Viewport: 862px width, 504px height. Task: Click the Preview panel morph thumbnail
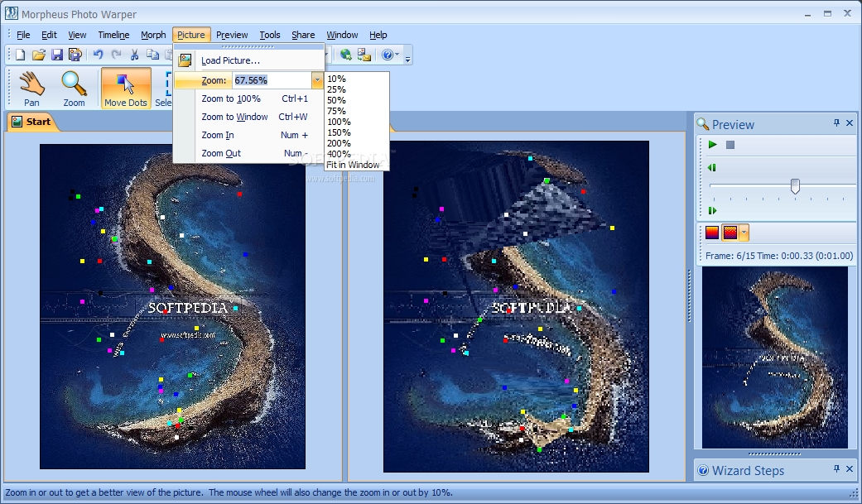tap(775, 358)
